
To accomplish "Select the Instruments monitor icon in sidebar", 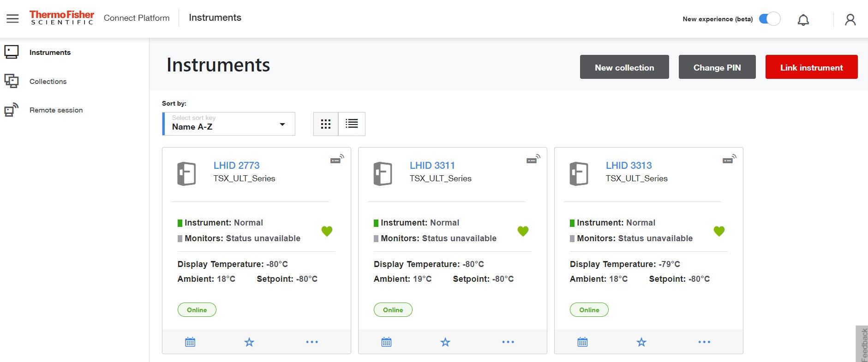I will click(12, 52).
